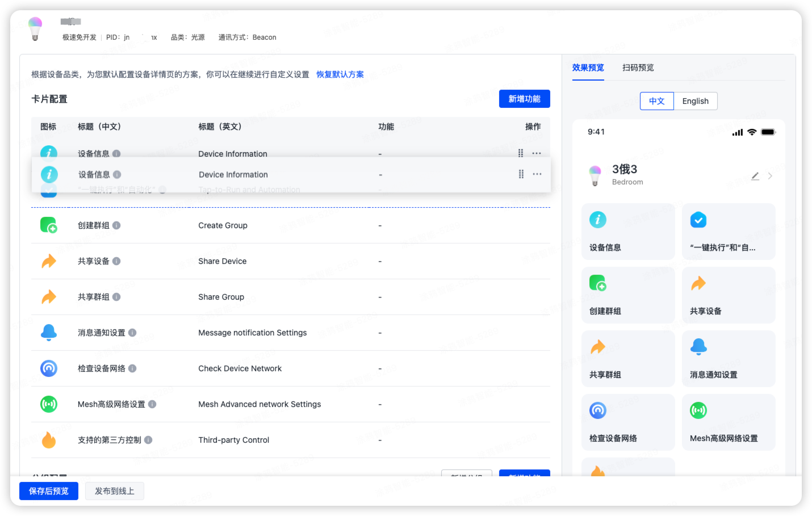Open the chevron next to device name in preview
Viewport: 812px width, 516px height.
[x=770, y=176]
